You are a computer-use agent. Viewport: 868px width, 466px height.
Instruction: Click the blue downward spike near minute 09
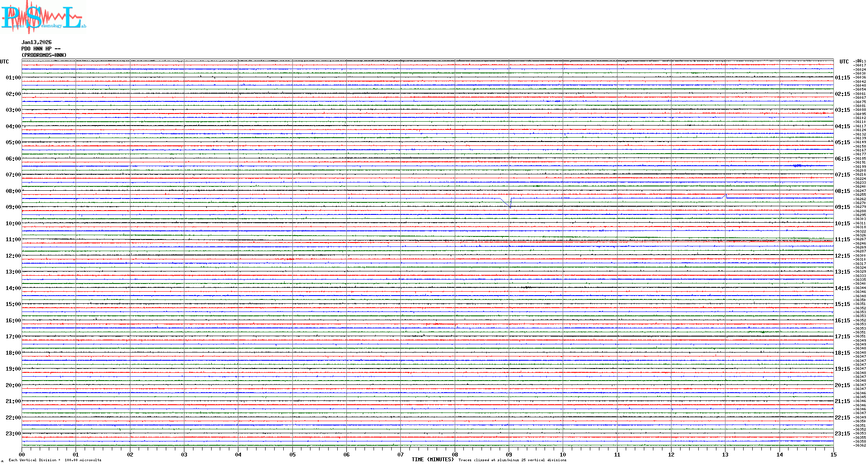coord(510,206)
